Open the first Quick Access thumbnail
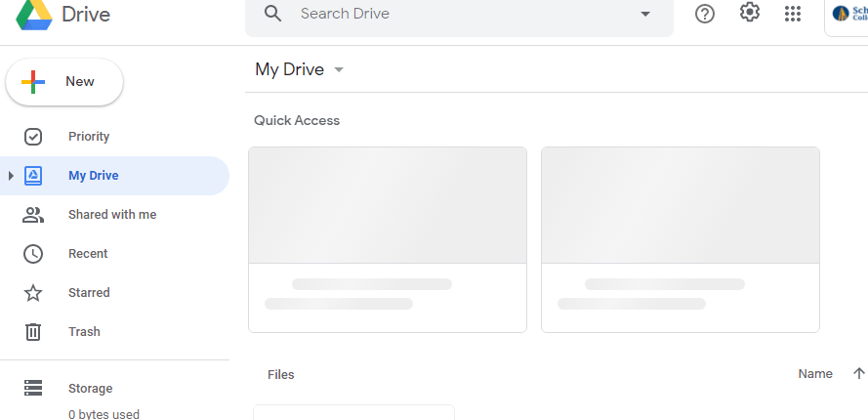The width and height of the screenshot is (868, 420). pos(388,238)
